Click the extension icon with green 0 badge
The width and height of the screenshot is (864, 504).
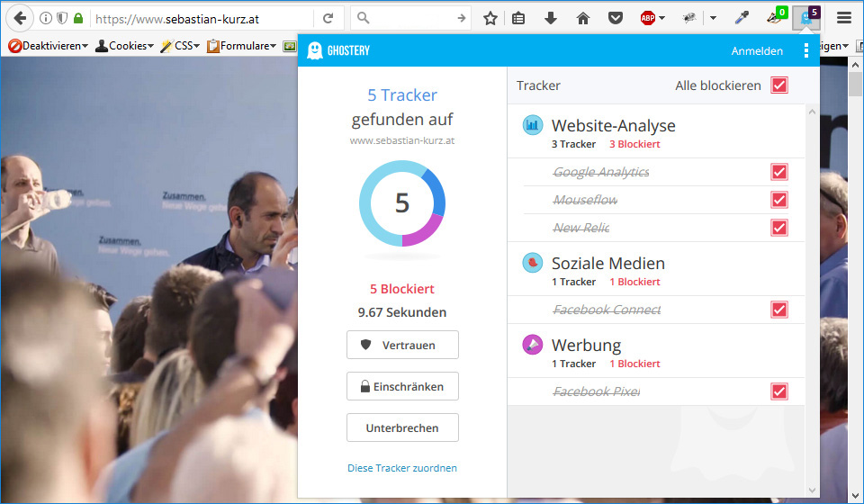pyautogui.click(x=776, y=17)
